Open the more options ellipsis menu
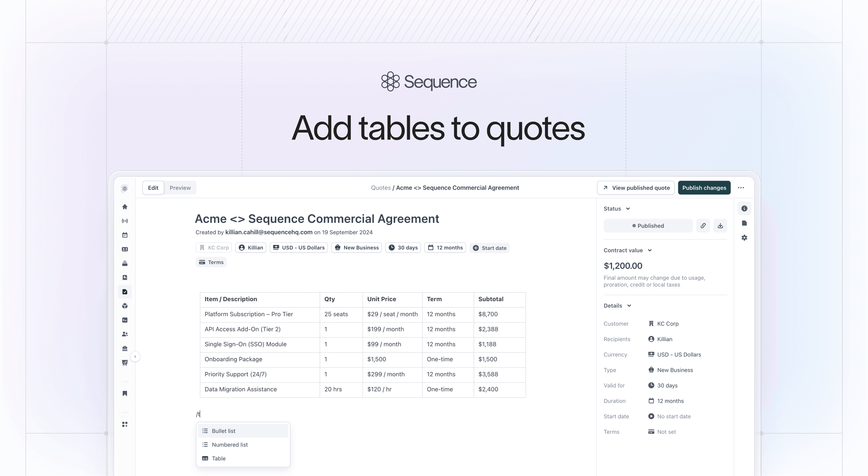Image resolution: width=868 pixels, height=476 pixels. [x=741, y=188]
